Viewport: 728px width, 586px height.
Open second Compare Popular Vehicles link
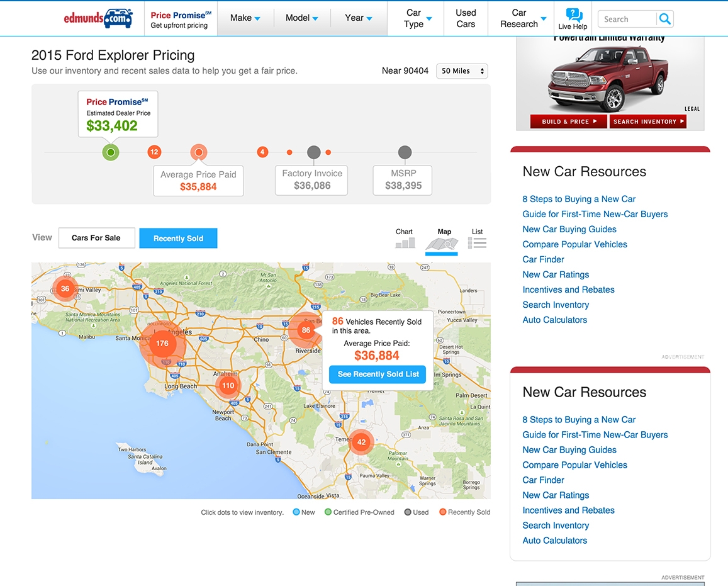pyautogui.click(x=574, y=465)
